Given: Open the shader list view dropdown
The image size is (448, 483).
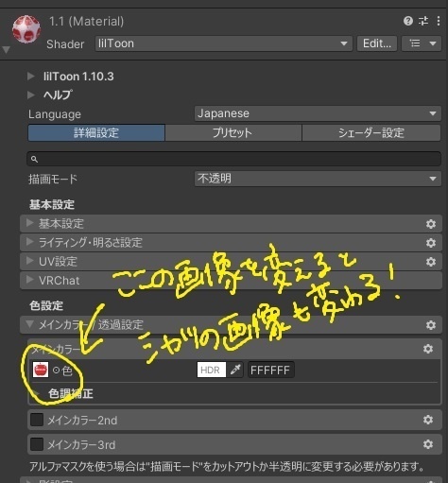Looking at the screenshot, I should click(422, 43).
